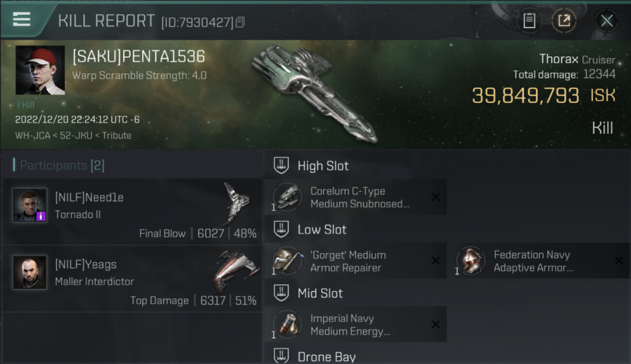Remove the Imperial Navy Medium Energy item
The image size is (631, 364).
(x=435, y=324)
